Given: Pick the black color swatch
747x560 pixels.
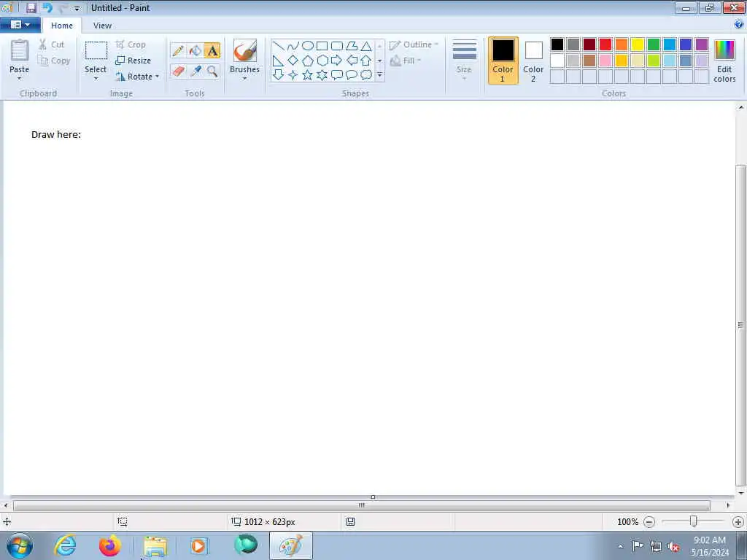Looking at the screenshot, I should [x=557, y=44].
